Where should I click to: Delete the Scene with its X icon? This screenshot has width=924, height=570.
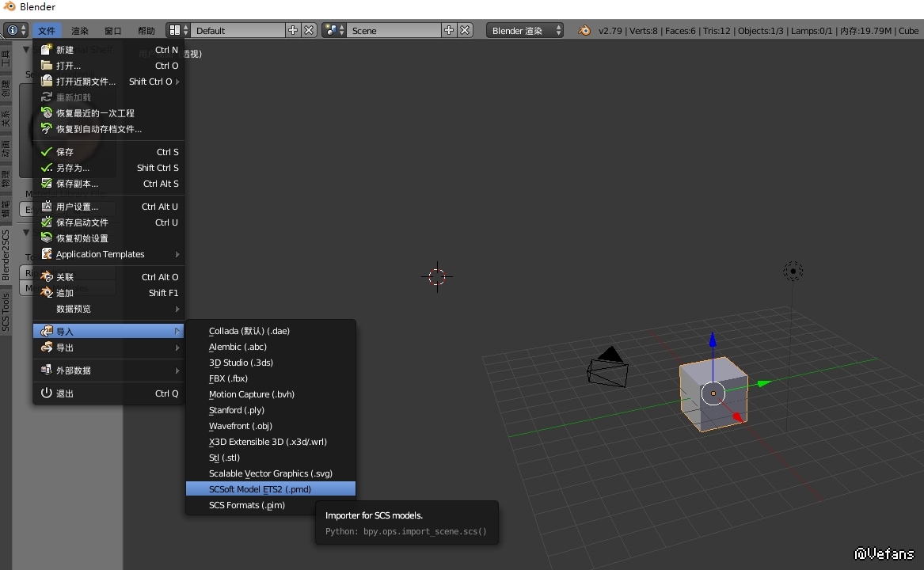466,30
